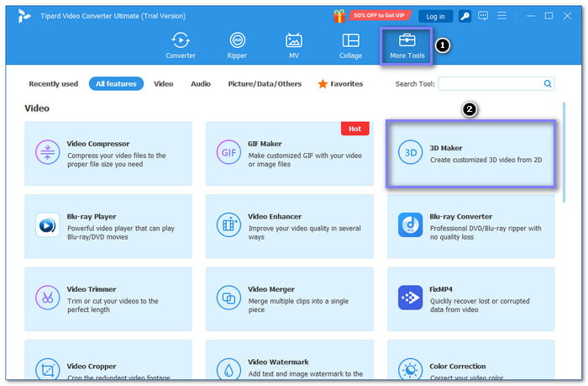This screenshot has width=588, height=386.
Task: Open the Video Compressor icon
Action: 48,152
